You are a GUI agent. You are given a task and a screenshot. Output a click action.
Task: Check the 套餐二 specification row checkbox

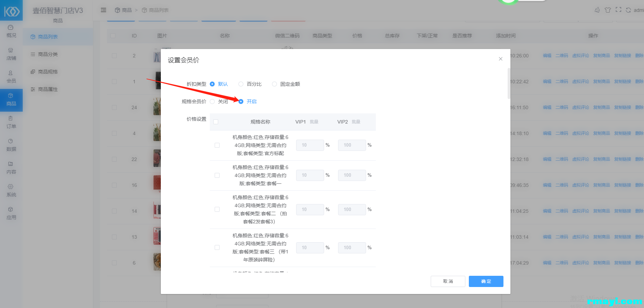(217, 209)
